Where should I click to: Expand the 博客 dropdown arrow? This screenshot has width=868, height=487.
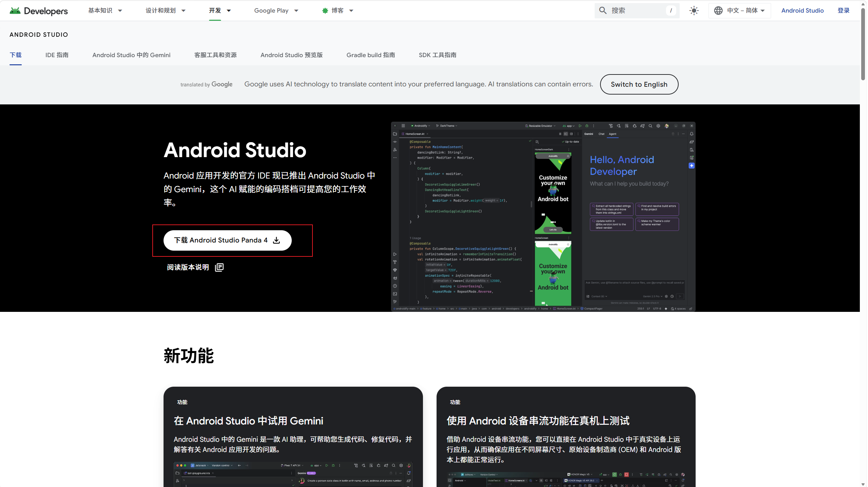351,11
